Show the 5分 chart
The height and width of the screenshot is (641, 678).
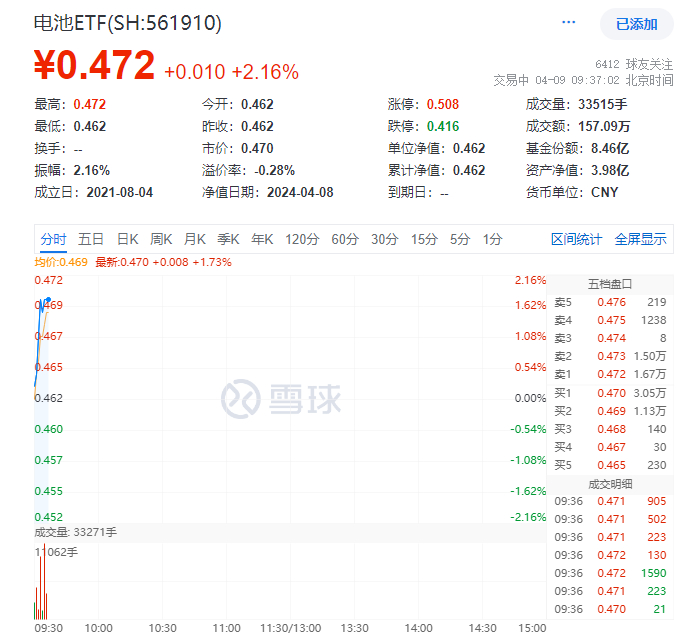point(460,239)
